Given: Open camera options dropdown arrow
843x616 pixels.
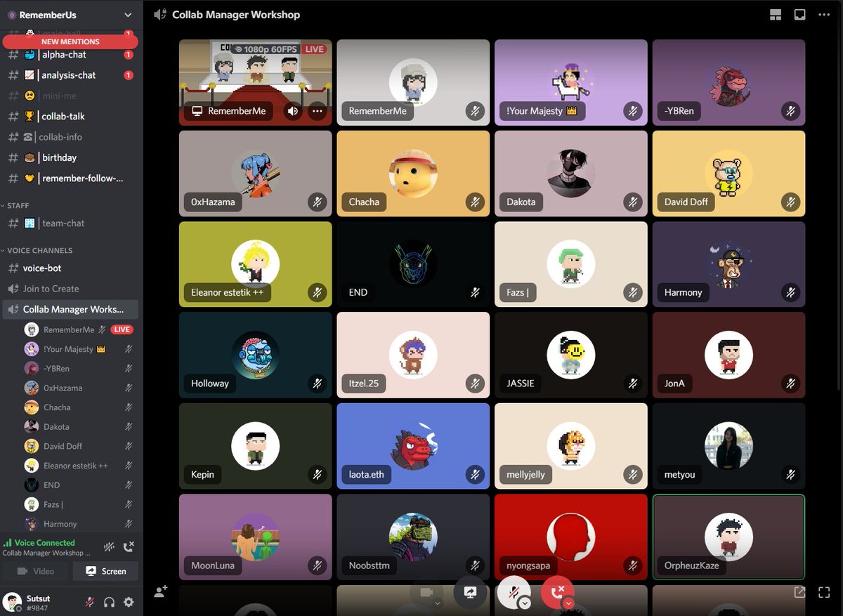Looking at the screenshot, I should (x=438, y=603).
